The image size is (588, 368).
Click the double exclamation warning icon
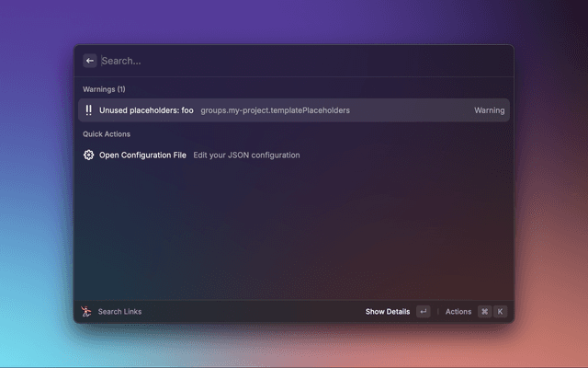point(88,110)
